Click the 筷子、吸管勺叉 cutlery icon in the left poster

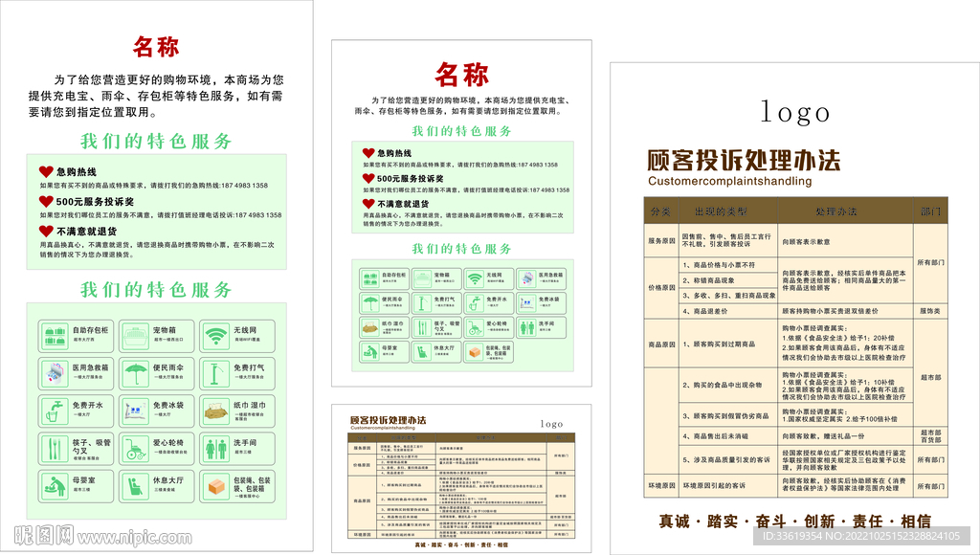(55, 449)
